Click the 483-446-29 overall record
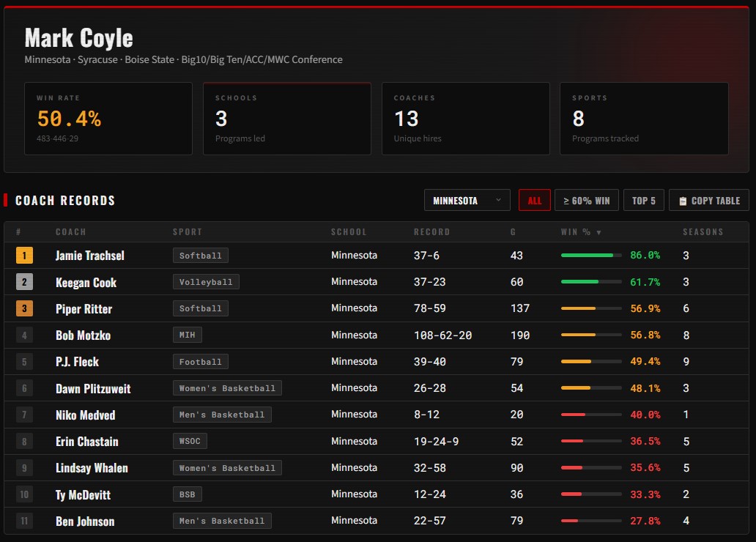The height and width of the screenshot is (542, 756). tap(57, 138)
